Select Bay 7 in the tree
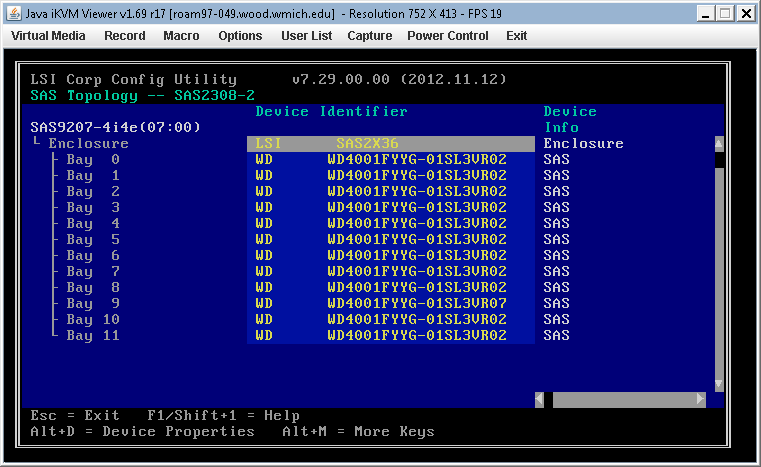 coord(93,272)
